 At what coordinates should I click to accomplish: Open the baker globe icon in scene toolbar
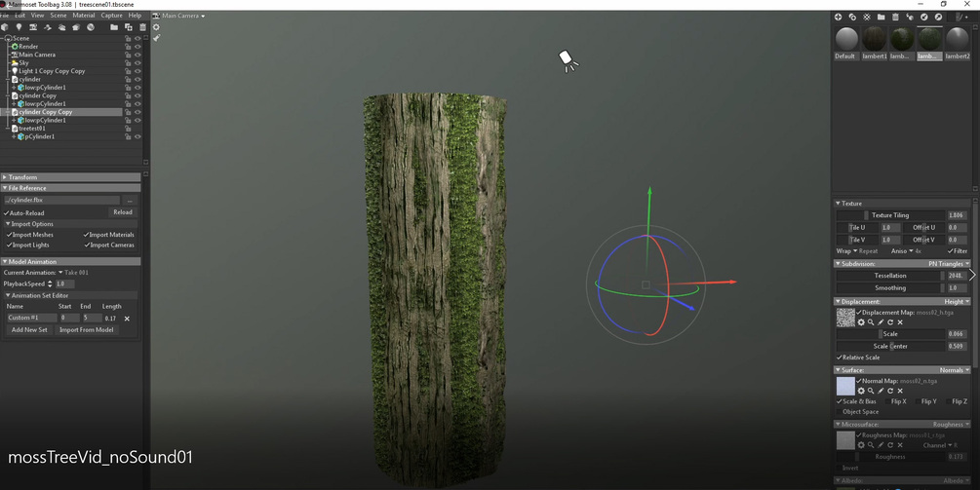[91, 27]
